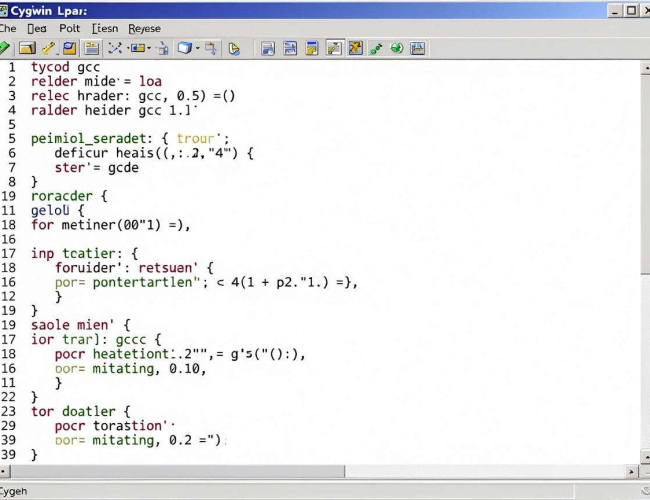This screenshot has height=500, width=650.
Task: Click code line 'tycod gcc' in editor
Action: (65, 67)
